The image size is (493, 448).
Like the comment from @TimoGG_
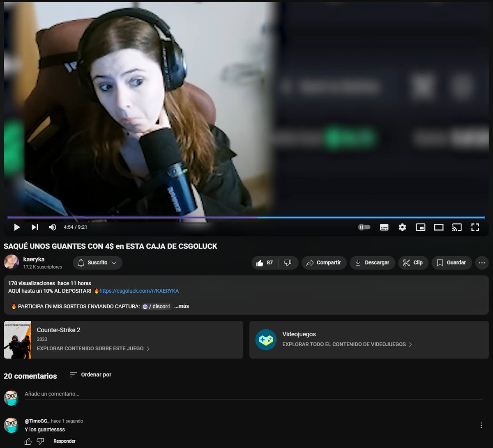tap(28, 441)
